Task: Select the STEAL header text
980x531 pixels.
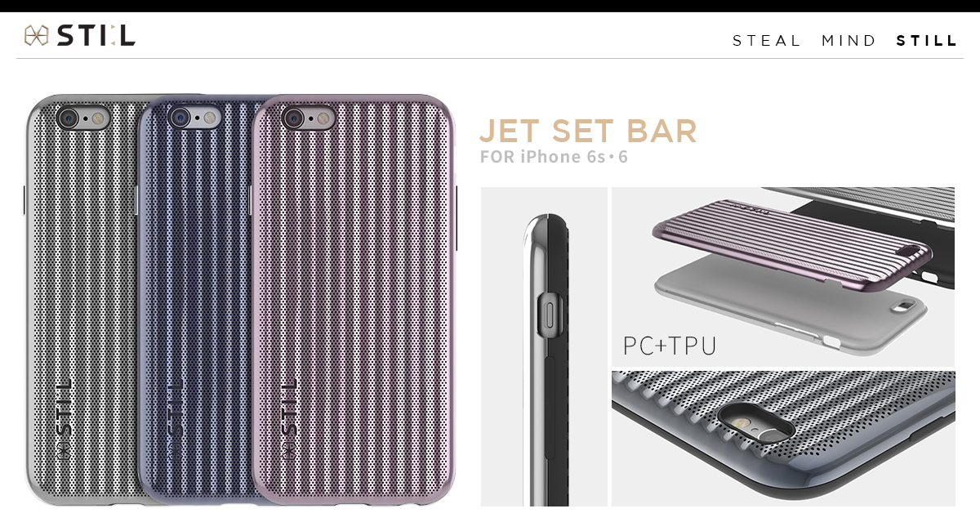Action: pos(767,41)
